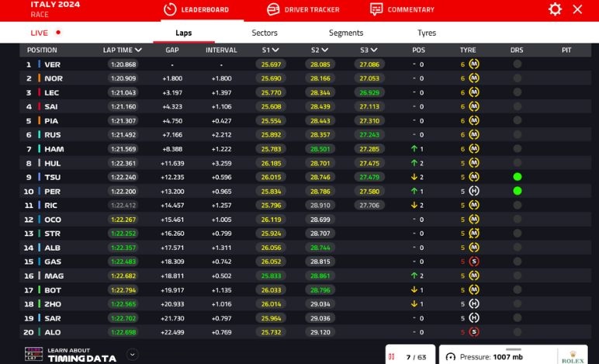Click VER's medium tyre icon
This screenshot has width=599, height=364.
point(474,64)
